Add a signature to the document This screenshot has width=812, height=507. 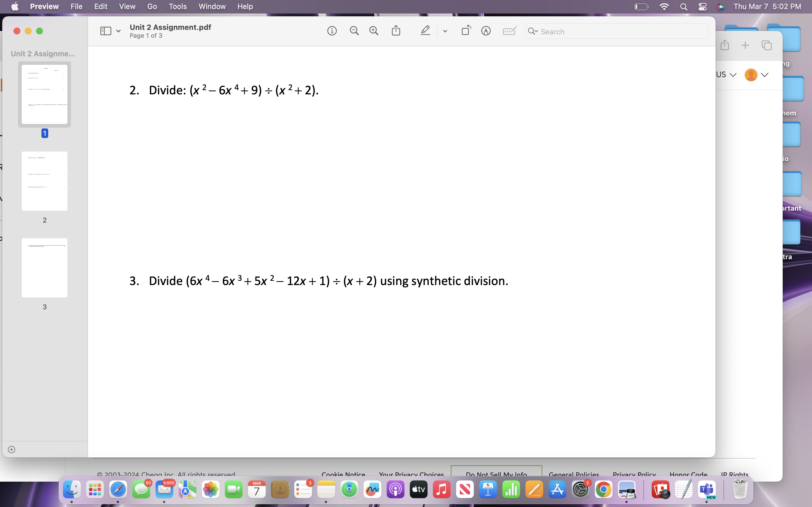[x=509, y=31]
